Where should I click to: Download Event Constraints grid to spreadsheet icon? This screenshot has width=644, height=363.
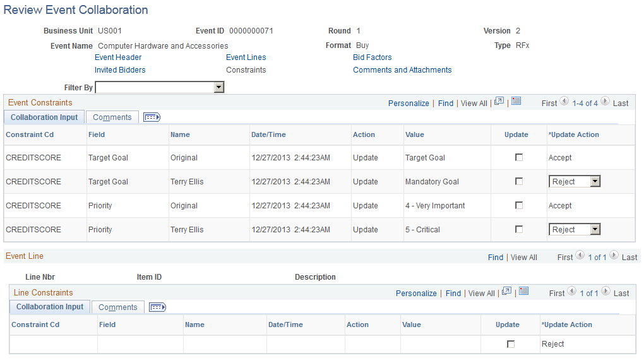[516, 101]
